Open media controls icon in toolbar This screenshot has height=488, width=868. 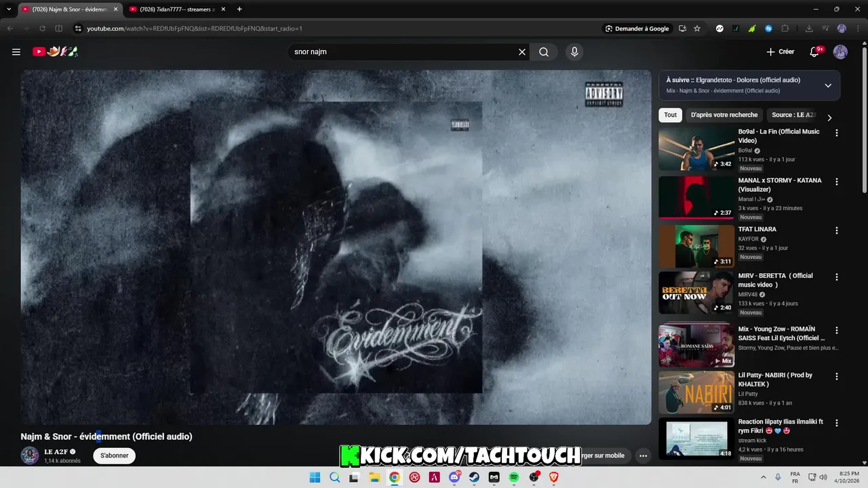pos(825,28)
